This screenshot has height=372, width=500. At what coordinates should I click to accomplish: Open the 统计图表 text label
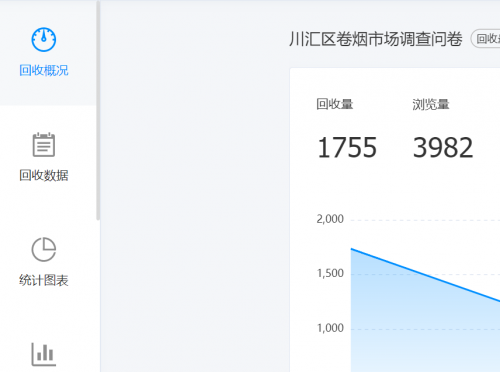pos(44,280)
